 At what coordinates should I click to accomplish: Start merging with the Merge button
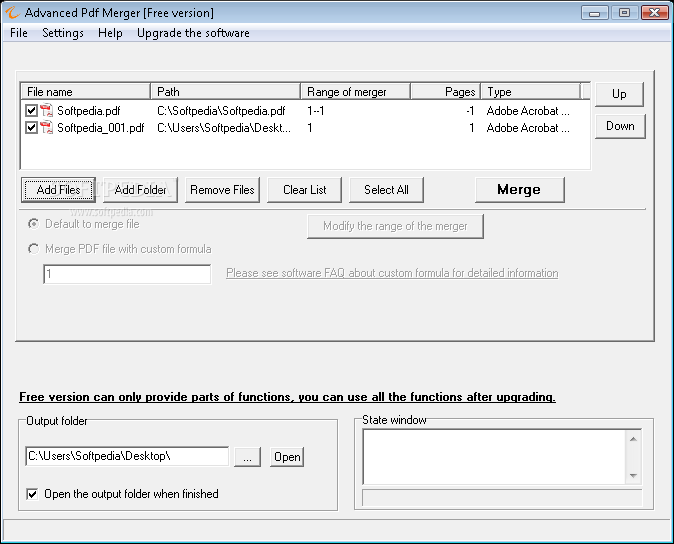519,190
